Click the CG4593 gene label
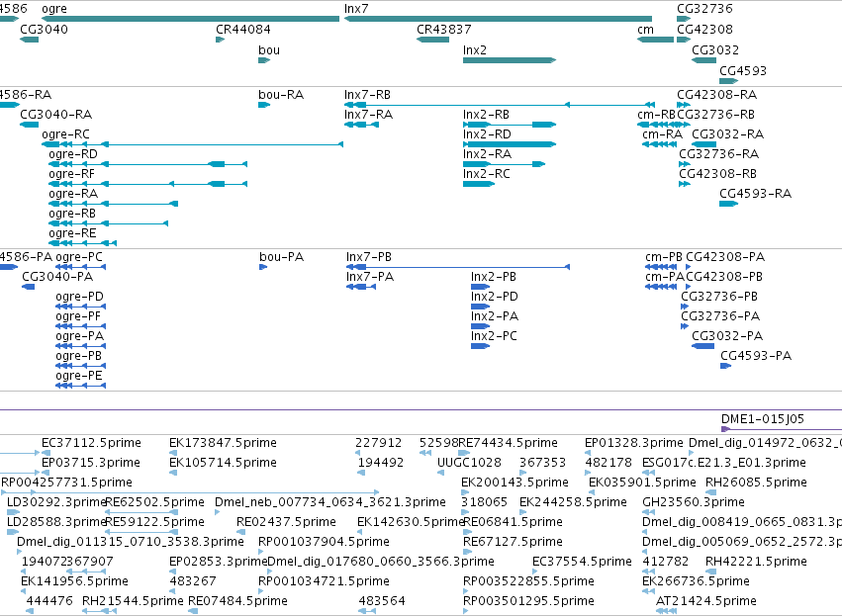The height and width of the screenshot is (616, 842). click(x=743, y=71)
